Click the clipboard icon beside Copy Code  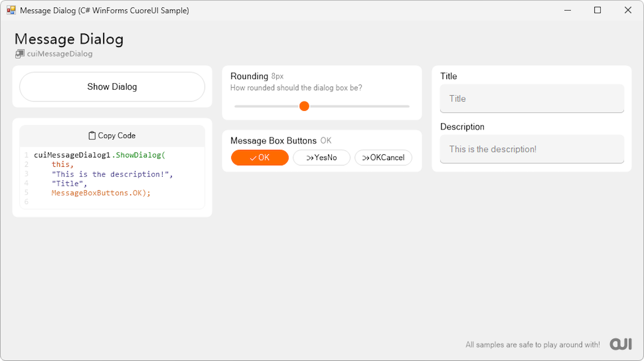click(x=92, y=136)
